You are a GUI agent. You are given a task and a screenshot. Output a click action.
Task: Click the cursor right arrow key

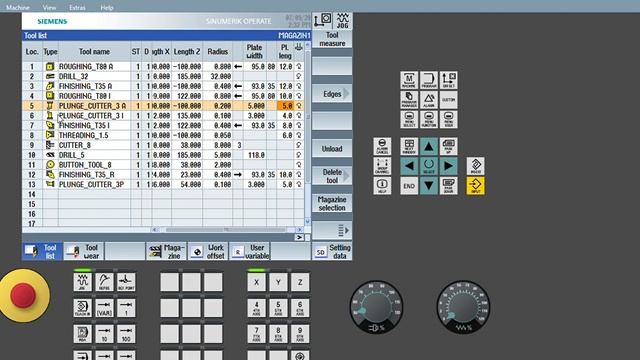tap(448, 166)
